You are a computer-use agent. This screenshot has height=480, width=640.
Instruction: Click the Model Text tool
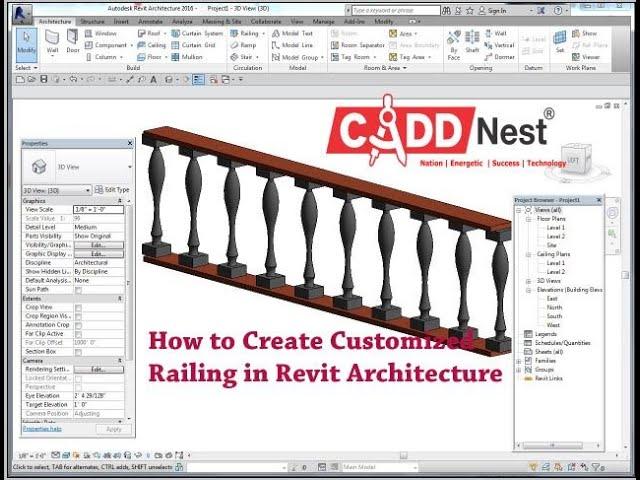coord(292,33)
